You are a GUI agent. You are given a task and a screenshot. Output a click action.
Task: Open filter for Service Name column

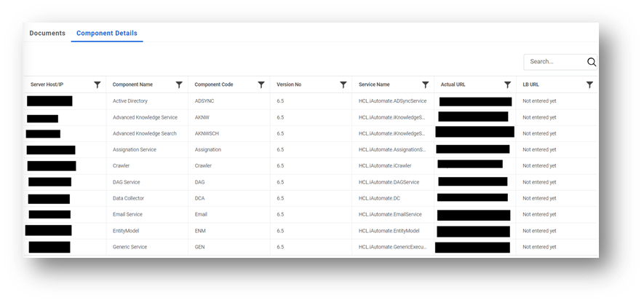point(426,84)
